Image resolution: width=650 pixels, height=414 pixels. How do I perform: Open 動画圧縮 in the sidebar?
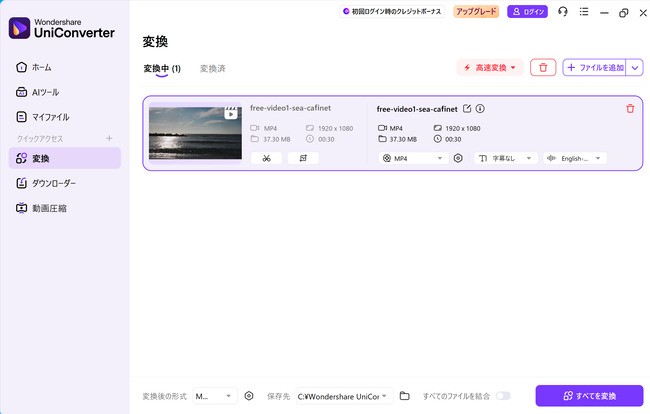pos(64,208)
